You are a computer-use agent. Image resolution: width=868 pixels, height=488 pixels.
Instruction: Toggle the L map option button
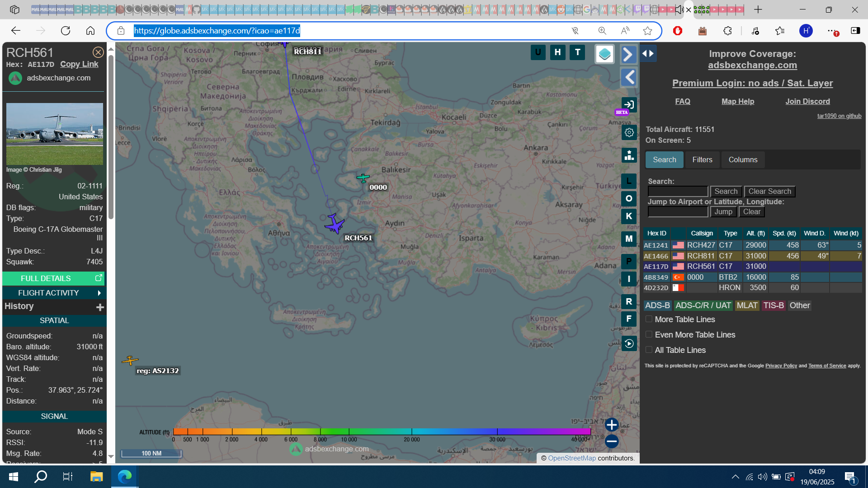pyautogui.click(x=629, y=181)
